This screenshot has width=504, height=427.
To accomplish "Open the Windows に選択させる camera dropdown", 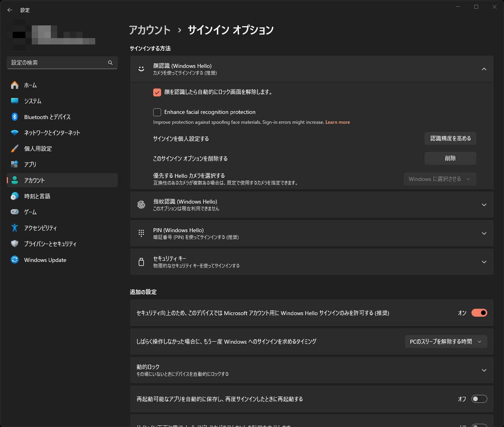I will [x=440, y=179].
